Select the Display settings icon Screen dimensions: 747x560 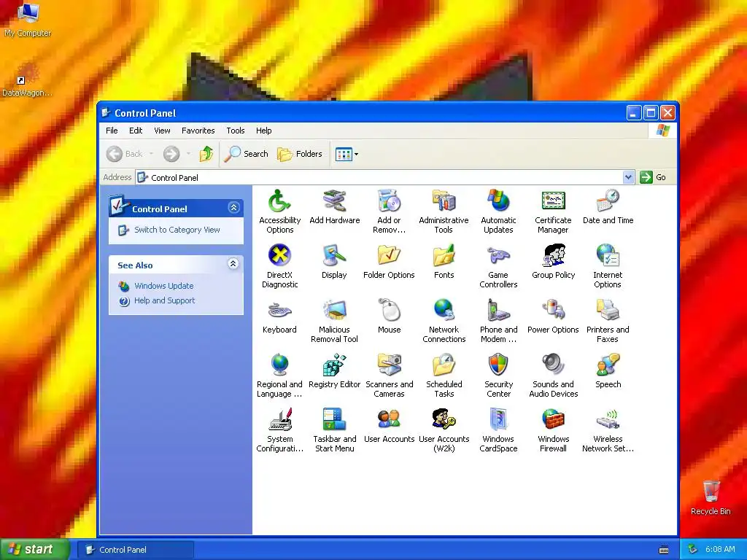point(334,256)
